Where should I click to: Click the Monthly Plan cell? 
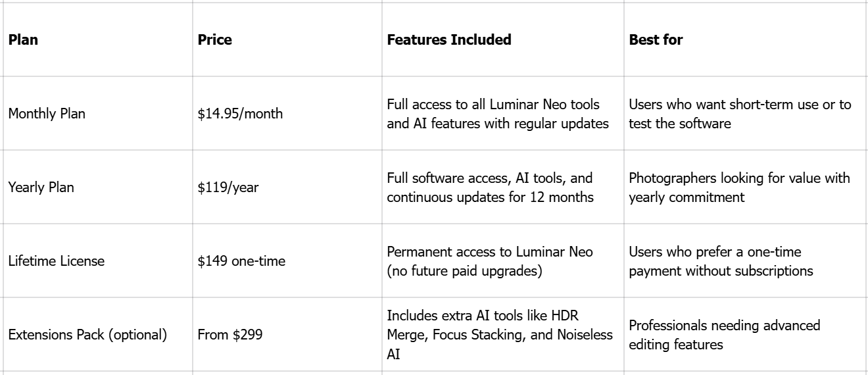click(x=47, y=114)
